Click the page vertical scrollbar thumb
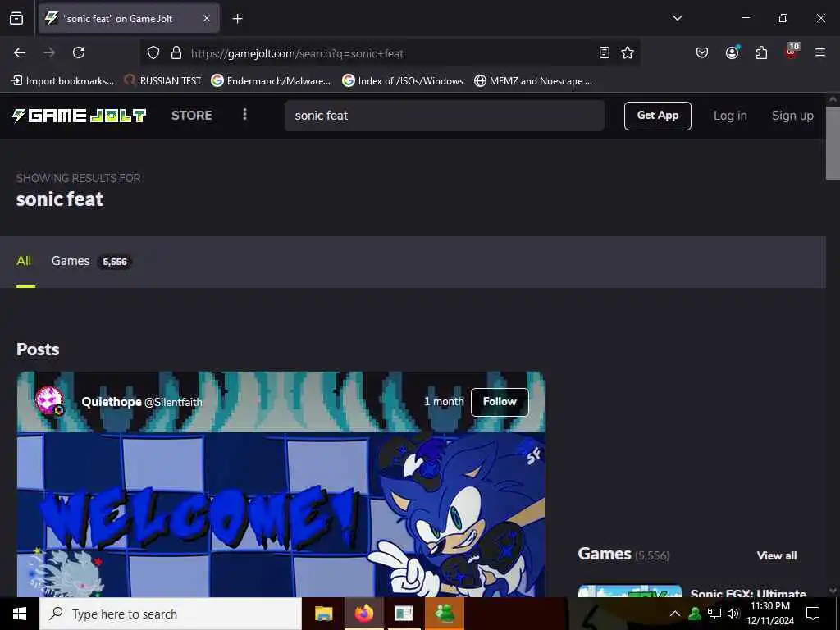The width and height of the screenshot is (840, 630). (833, 143)
